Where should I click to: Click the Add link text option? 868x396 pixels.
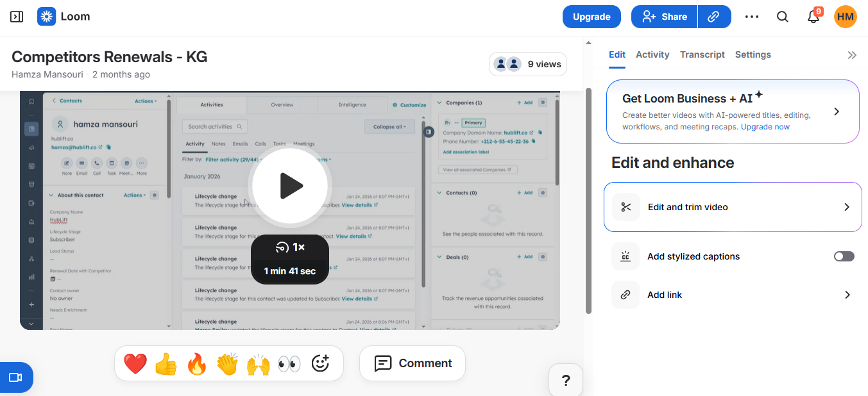[665, 295]
